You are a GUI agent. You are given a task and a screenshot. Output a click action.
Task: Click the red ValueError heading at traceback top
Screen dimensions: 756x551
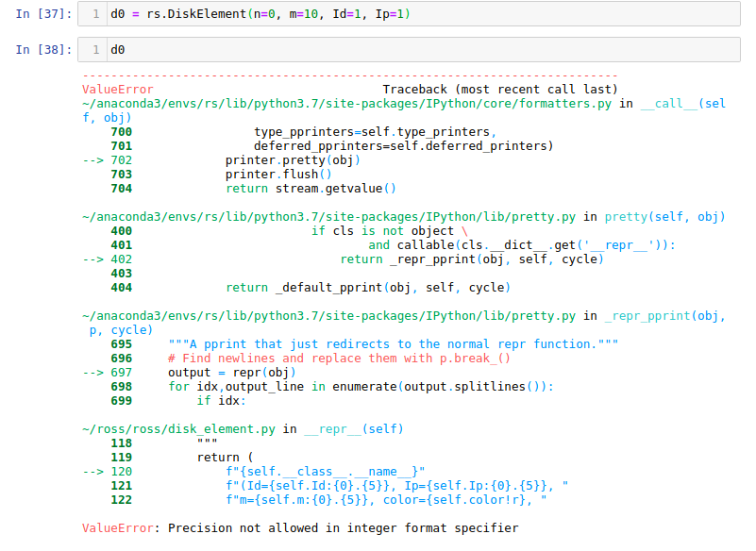[x=118, y=90]
